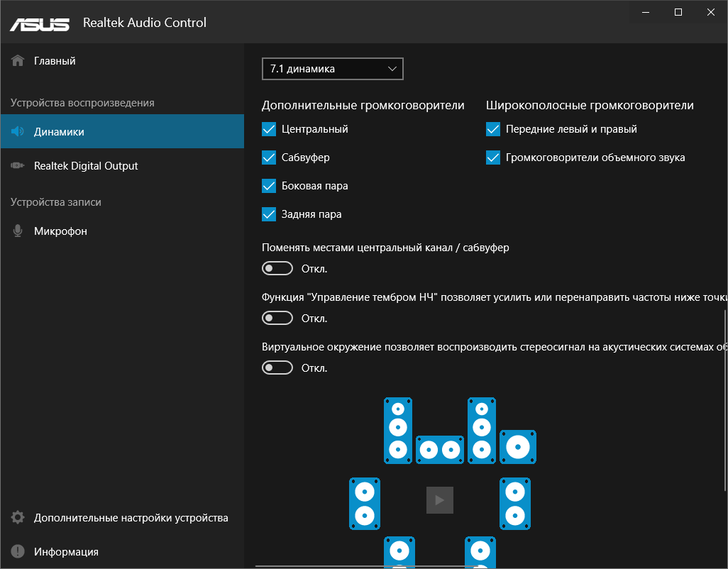Click the front right speaker icon
This screenshot has width=728, height=569.
[482, 429]
